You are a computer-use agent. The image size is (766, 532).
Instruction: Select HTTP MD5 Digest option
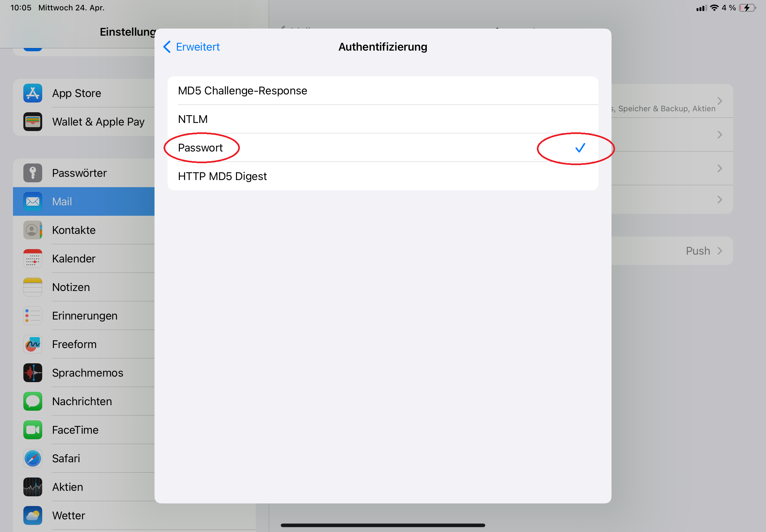383,176
